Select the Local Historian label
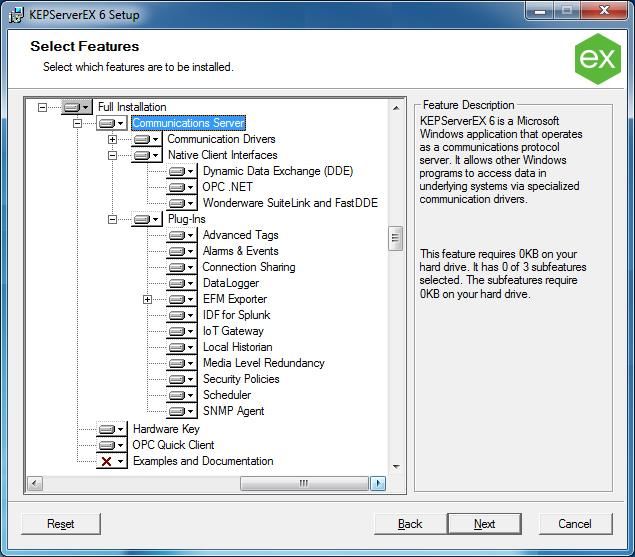 pyautogui.click(x=237, y=347)
